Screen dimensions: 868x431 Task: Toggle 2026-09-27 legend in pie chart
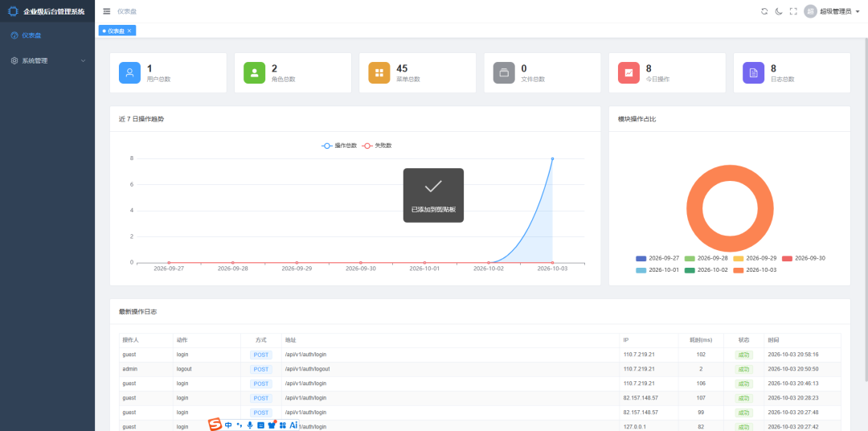[x=657, y=259]
